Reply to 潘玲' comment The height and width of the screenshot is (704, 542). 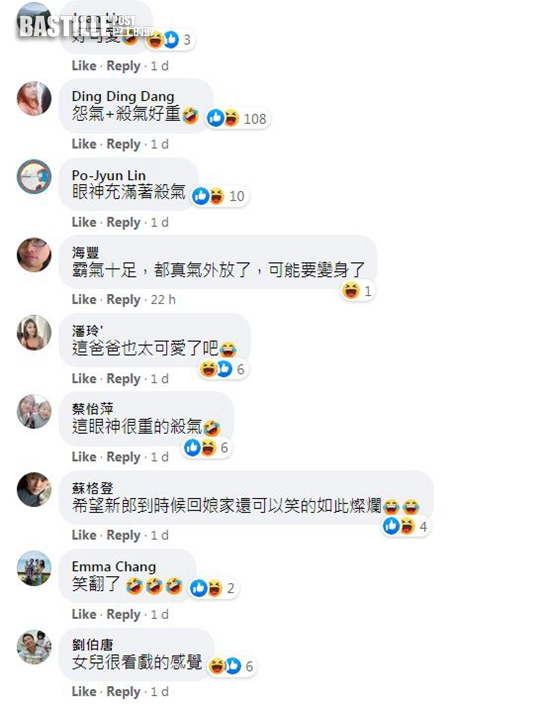(x=123, y=378)
